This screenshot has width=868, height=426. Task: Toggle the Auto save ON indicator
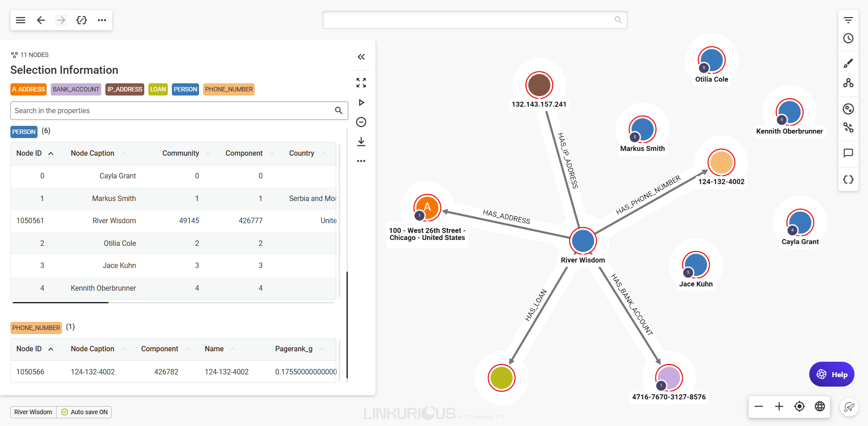(84, 412)
